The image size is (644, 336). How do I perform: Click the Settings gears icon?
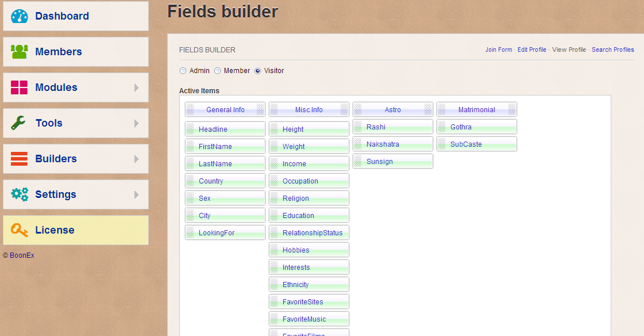click(20, 194)
